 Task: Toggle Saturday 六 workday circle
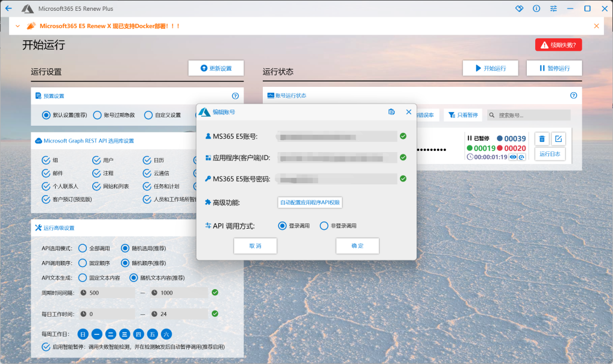pyautogui.click(x=166, y=334)
